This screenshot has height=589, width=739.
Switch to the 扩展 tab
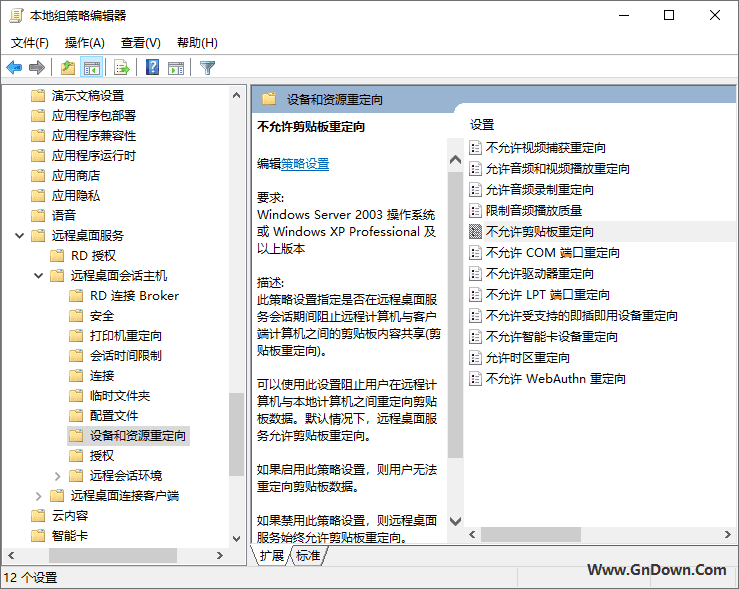[271, 556]
